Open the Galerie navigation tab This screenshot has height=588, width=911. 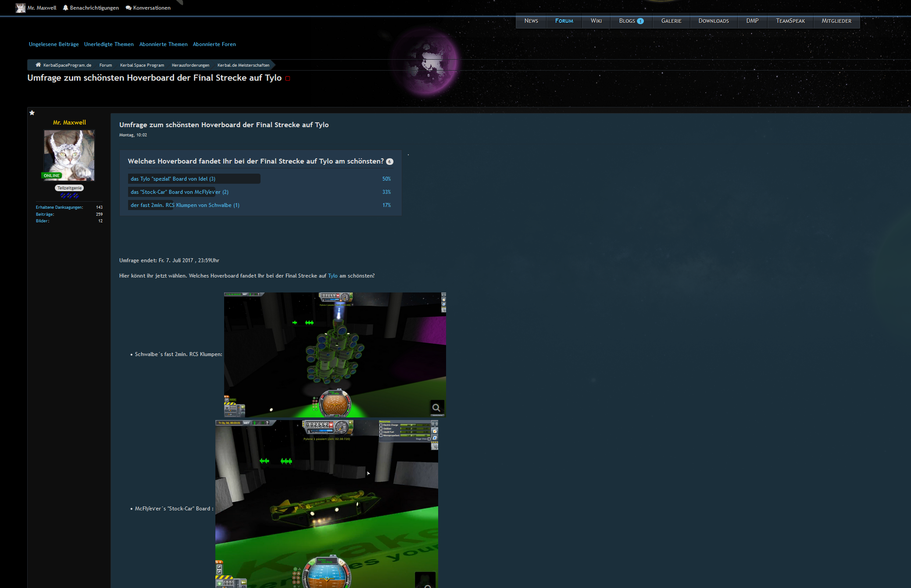click(671, 21)
